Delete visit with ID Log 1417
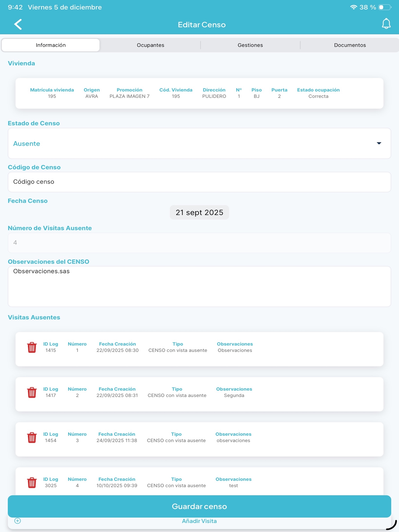 coord(32,392)
